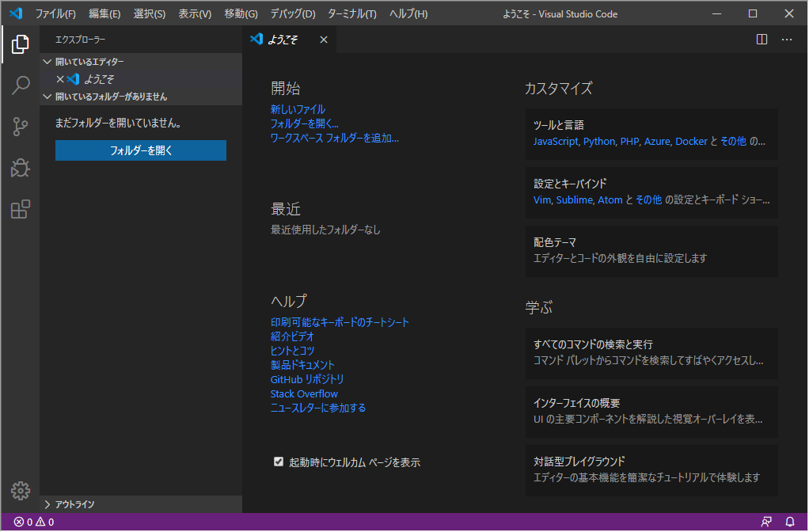Screen dimensions: 809x532
Task: Open the デバッグ(D) menu
Action: click(293, 14)
